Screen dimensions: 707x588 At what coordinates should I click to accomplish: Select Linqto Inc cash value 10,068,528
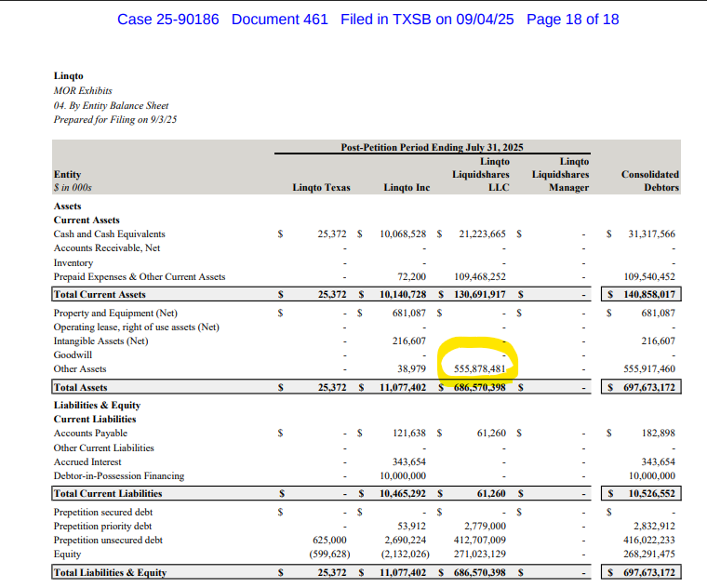[403, 234]
